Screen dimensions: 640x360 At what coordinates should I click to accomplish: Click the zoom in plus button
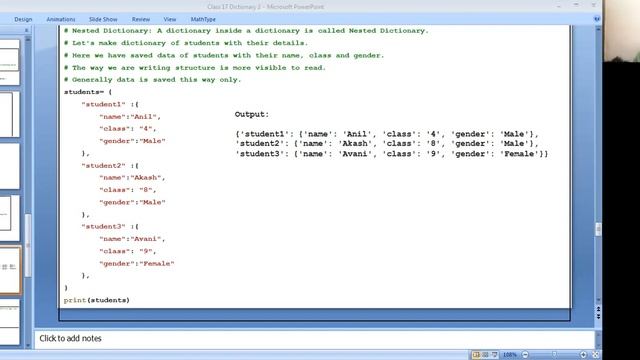point(584,355)
